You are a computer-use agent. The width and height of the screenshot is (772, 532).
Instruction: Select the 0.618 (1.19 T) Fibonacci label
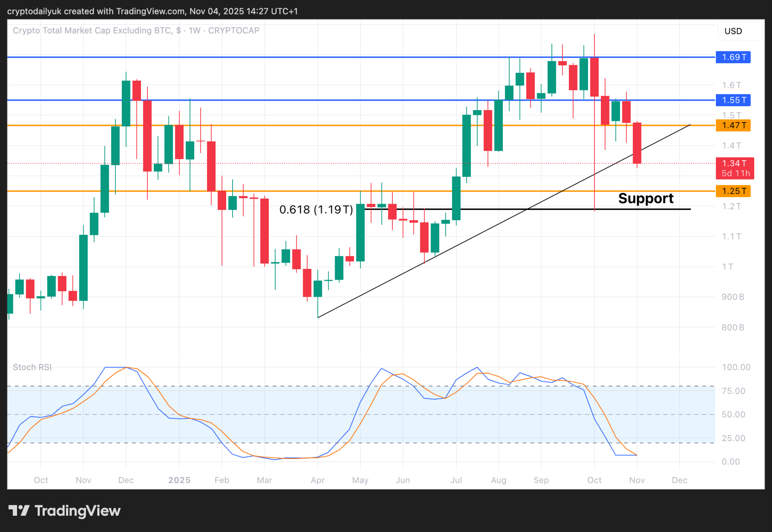point(316,210)
